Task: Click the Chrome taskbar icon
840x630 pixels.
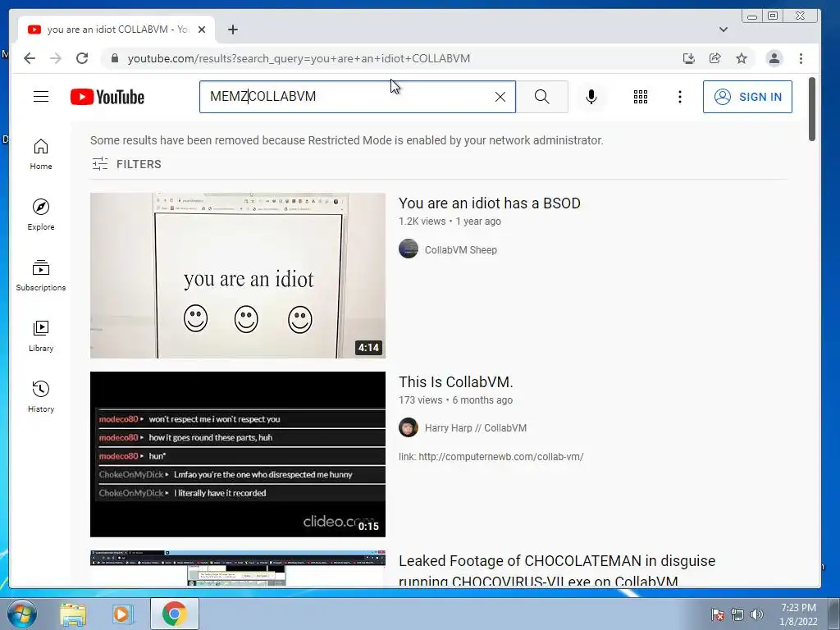Action: (174, 614)
